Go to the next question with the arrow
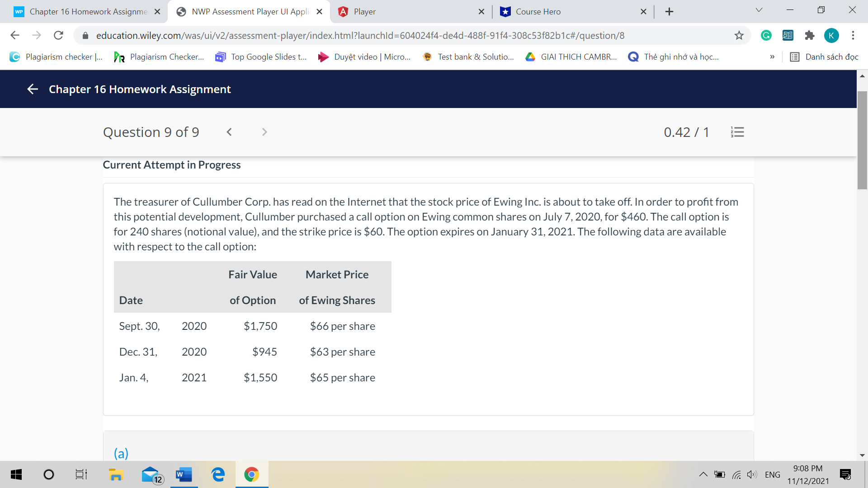868x488 pixels. point(264,132)
